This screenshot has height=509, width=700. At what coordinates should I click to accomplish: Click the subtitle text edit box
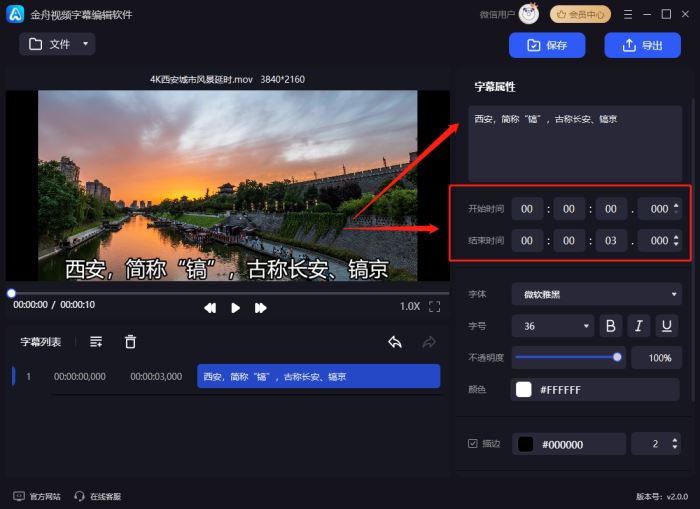[x=575, y=143]
